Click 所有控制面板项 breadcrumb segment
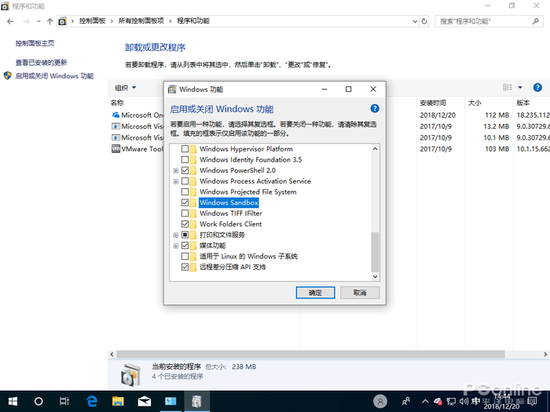This screenshot has width=550, height=412. pyautogui.click(x=141, y=21)
